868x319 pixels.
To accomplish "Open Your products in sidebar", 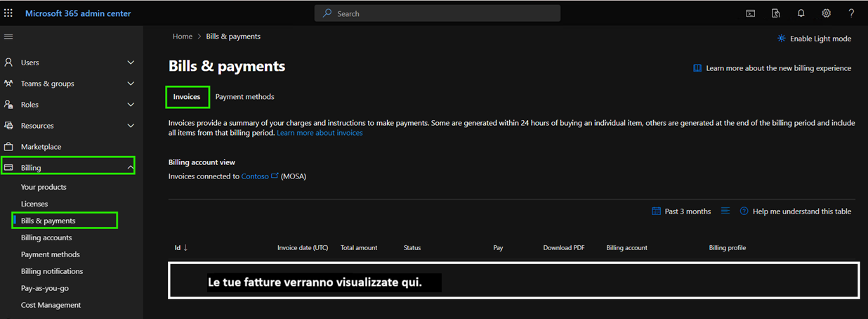I will pyautogui.click(x=44, y=187).
